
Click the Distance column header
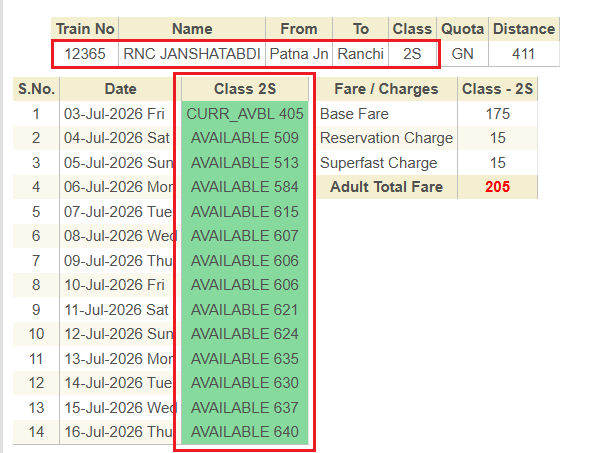click(x=524, y=29)
